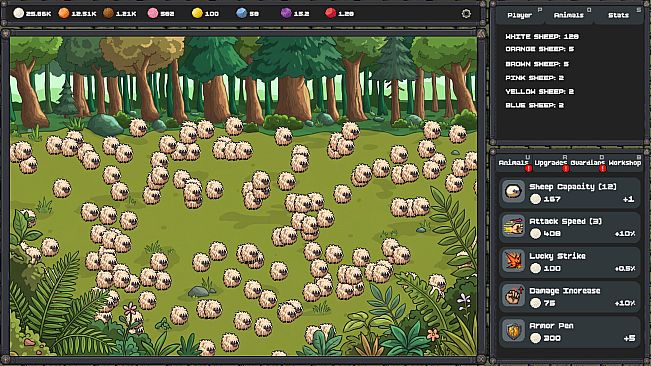This screenshot has width=651, height=366.
Task: Click the Armor Pen shield icon
Action: 514,331
